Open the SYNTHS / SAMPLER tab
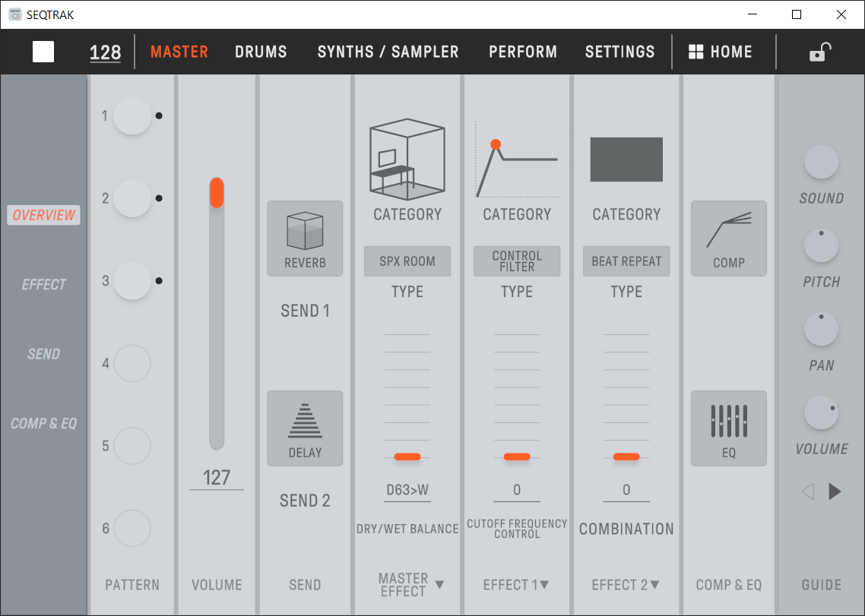Viewport: 865px width, 616px height. pos(388,52)
